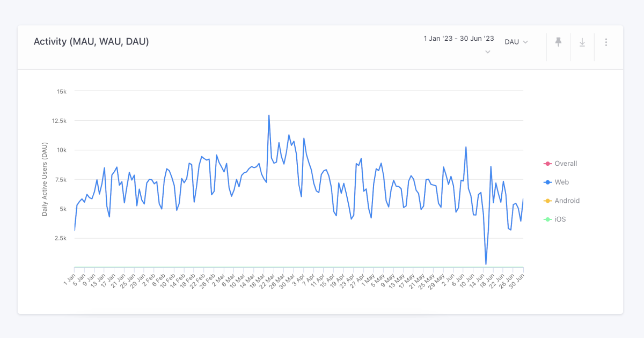The width and height of the screenshot is (644, 338).
Task: Select the download export icon
Action: 582,42
